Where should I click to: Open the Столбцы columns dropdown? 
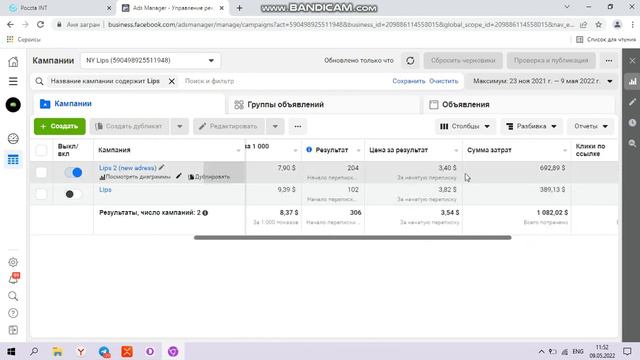(465, 127)
